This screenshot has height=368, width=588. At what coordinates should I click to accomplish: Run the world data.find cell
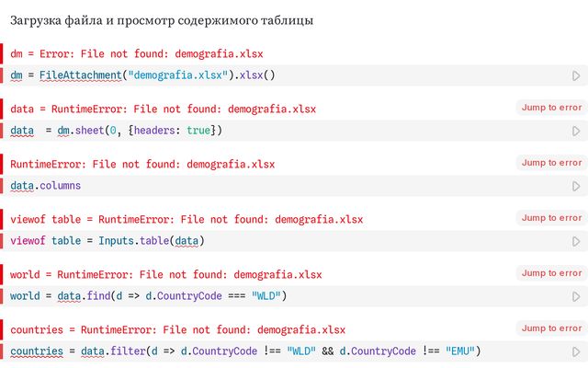576,296
